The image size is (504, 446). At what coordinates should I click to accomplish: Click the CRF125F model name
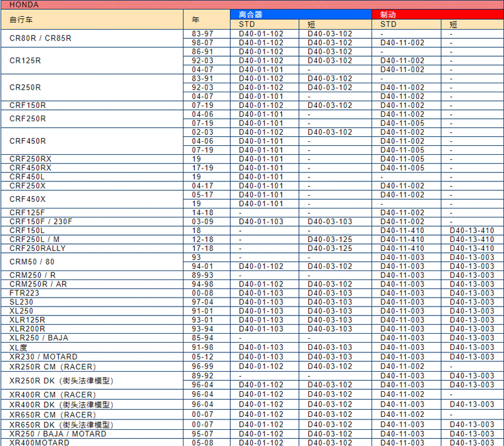27,212
